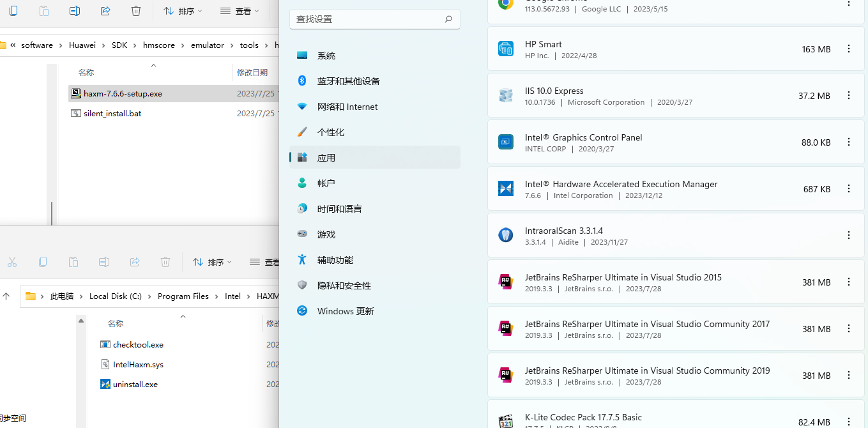Click the IntelHaxm.sys file icon
This screenshot has width=868, height=428.
(105, 364)
